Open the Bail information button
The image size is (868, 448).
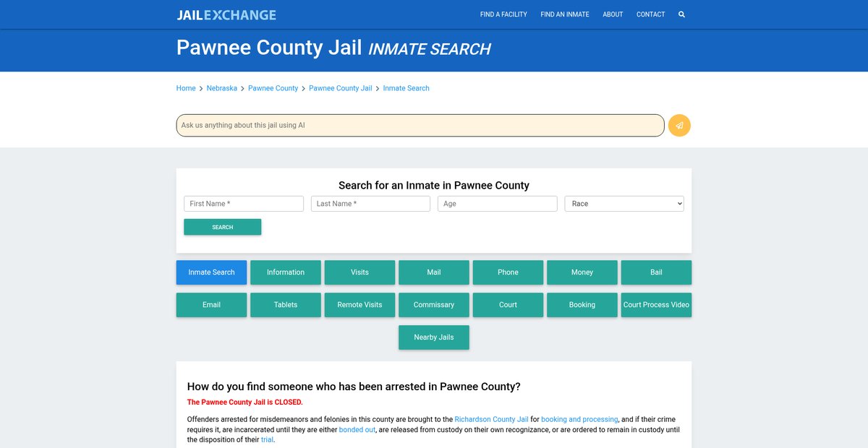(656, 272)
